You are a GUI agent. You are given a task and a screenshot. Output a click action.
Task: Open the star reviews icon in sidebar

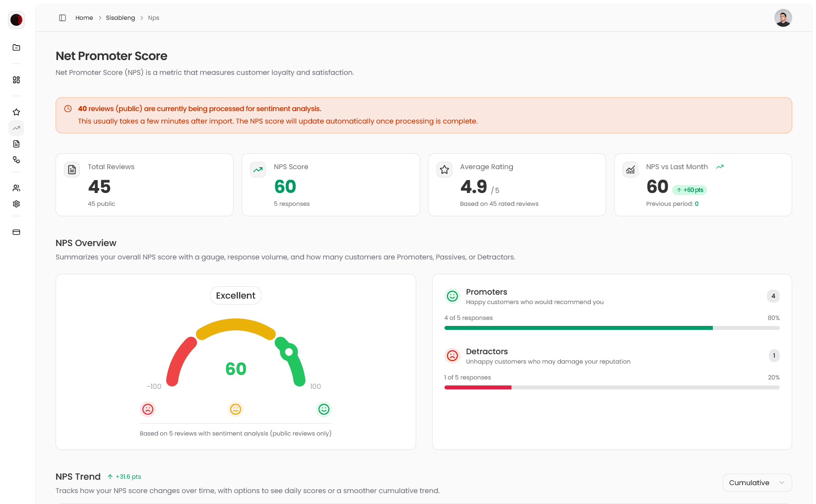[x=16, y=112]
